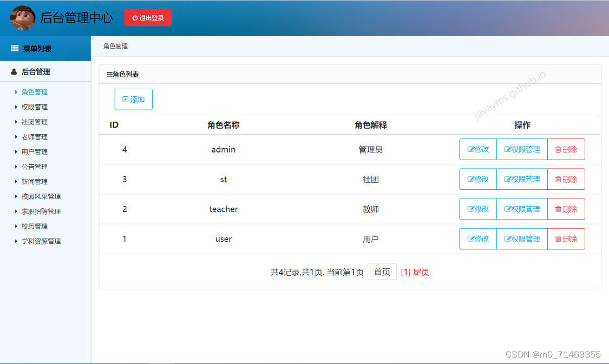Click the 角色解释 column header
The height and width of the screenshot is (364, 609).
point(371,125)
